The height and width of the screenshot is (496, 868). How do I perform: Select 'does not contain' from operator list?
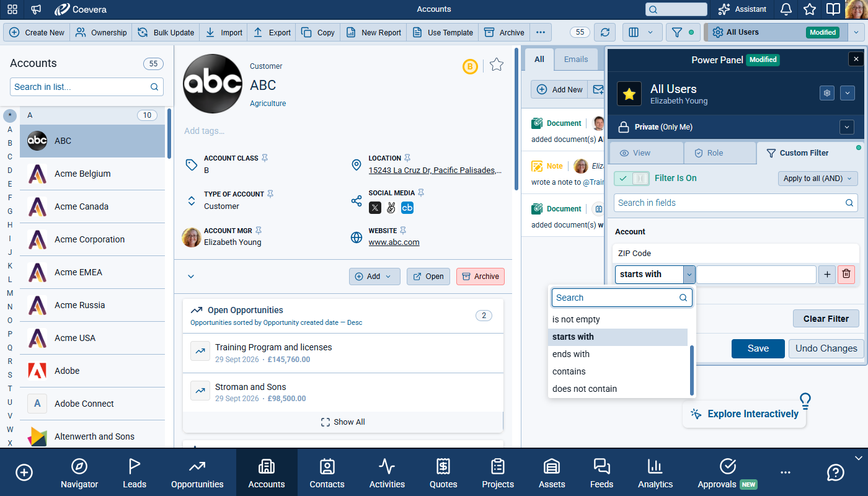pos(585,389)
